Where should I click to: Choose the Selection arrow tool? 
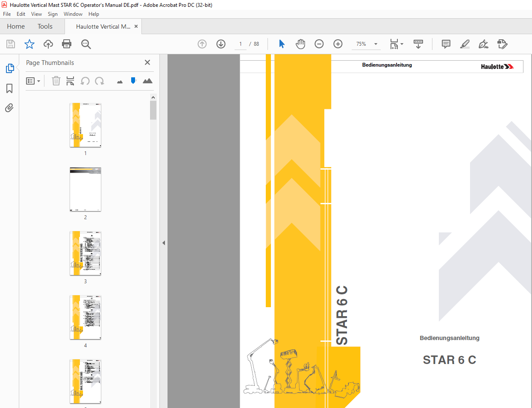click(282, 44)
